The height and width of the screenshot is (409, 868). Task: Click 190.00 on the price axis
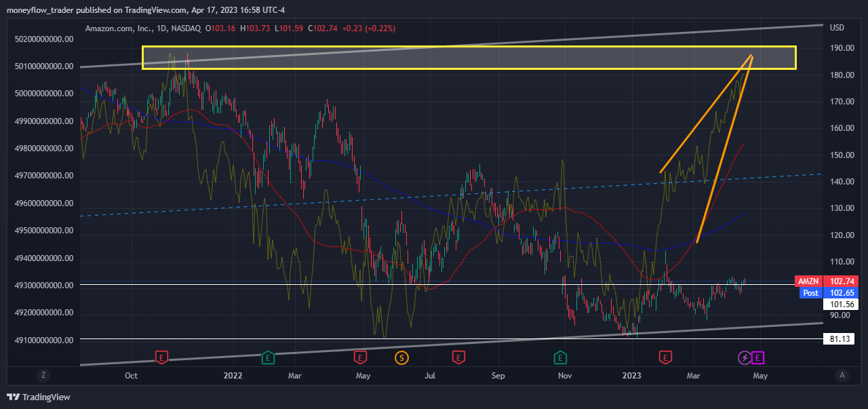coord(840,48)
